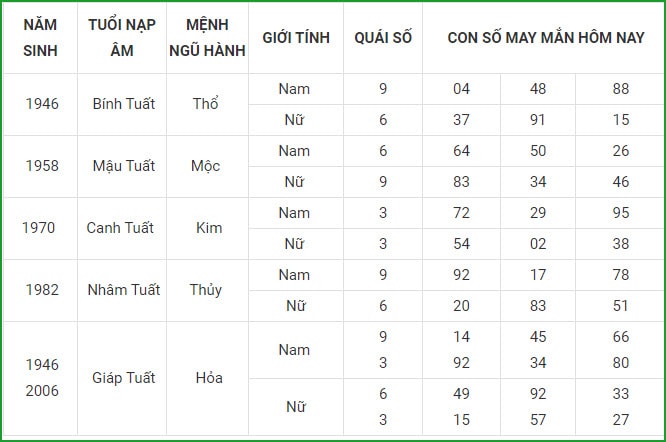
Task: Click lucky number 88 in first row
Action: pyautogui.click(x=621, y=89)
